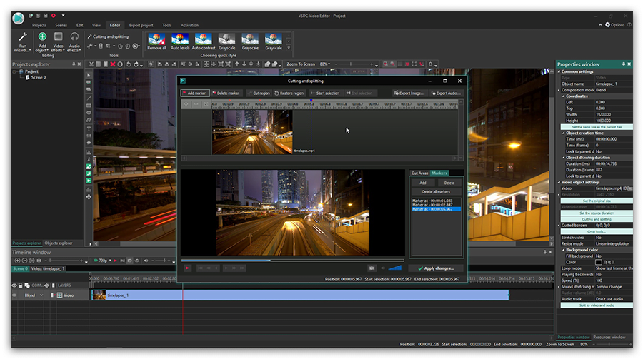Click the background Color swatch
The width and height of the screenshot is (643, 364).
598,262
